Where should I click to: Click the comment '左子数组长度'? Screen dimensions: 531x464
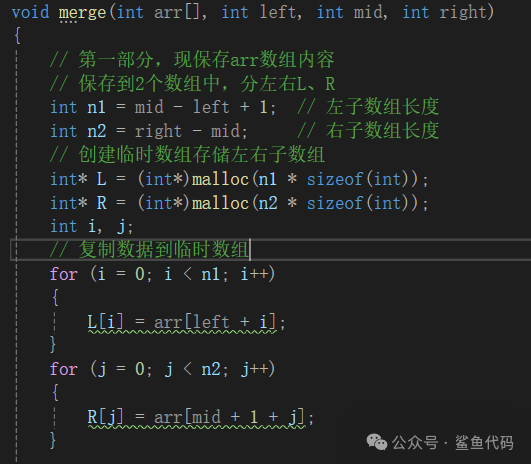368,107
